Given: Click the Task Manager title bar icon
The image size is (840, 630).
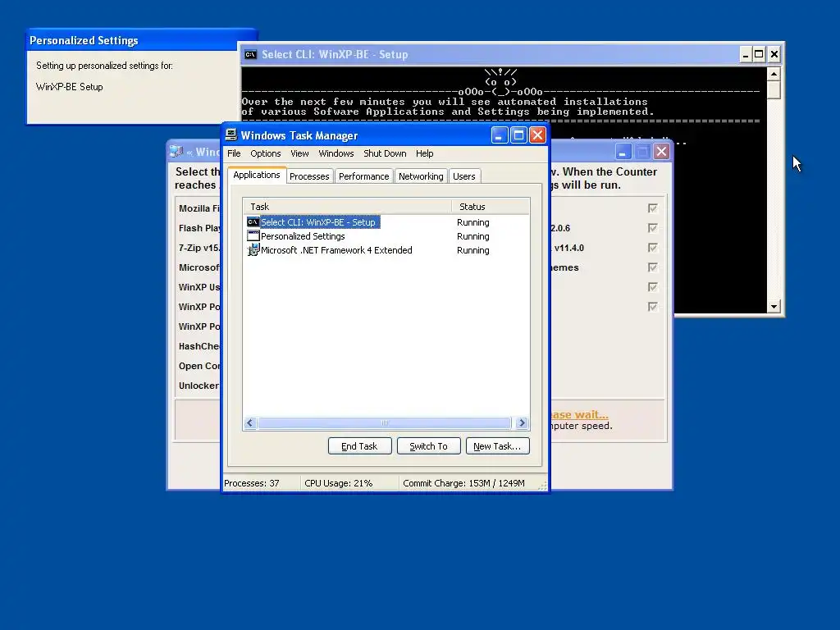Looking at the screenshot, I should pos(231,135).
